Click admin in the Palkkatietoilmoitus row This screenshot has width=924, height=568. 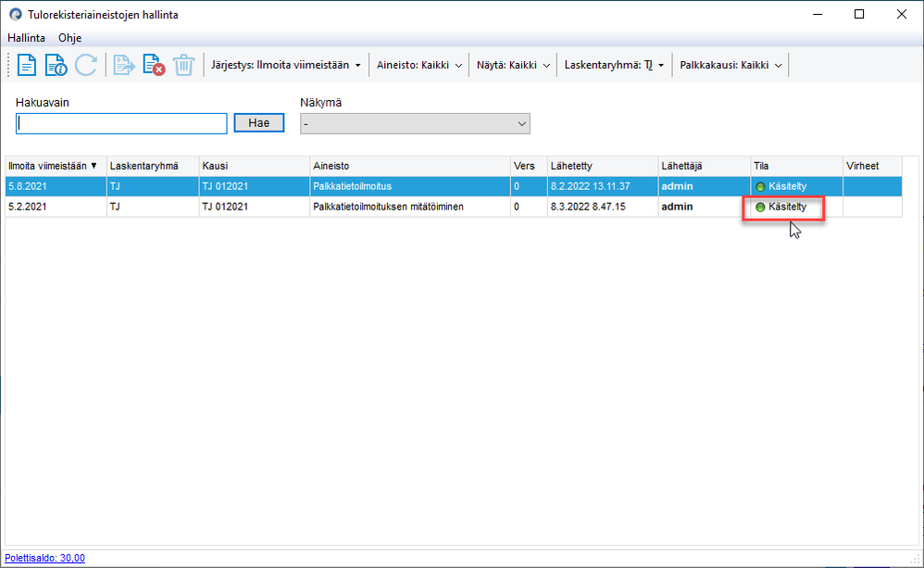pyautogui.click(x=677, y=186)
